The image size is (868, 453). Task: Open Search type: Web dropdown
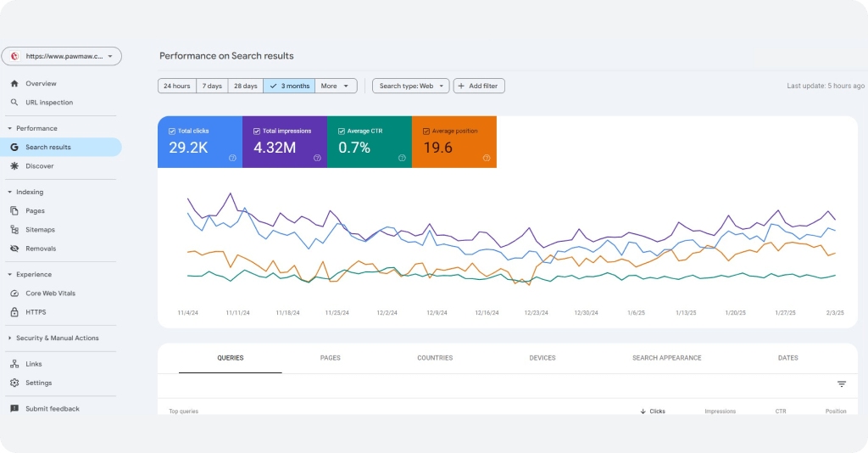(410, 86)
